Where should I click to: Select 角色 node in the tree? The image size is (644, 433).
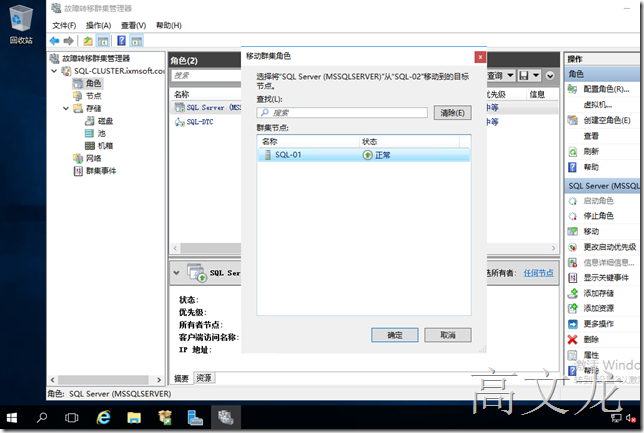tap(93, 83)
